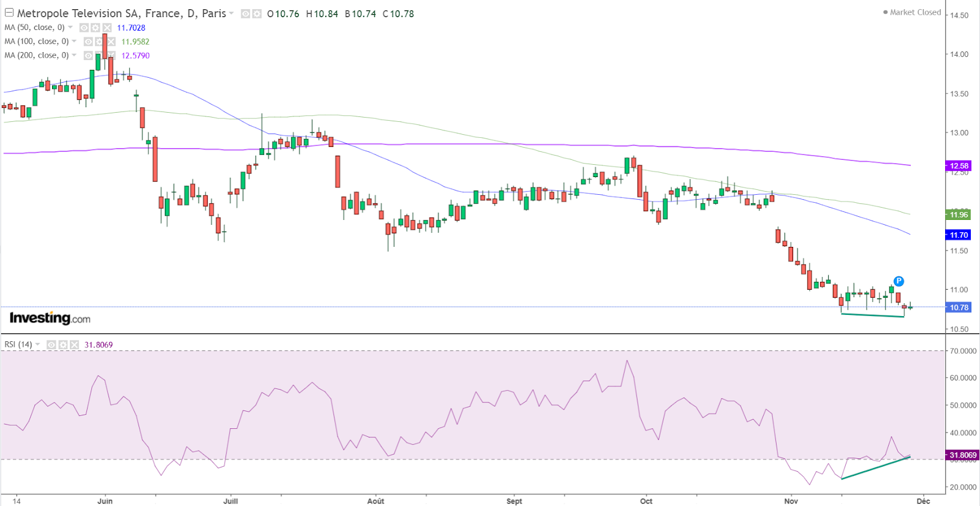
Task: Click the MA 50 value 11.7028
Action: [x=131, y=28]
